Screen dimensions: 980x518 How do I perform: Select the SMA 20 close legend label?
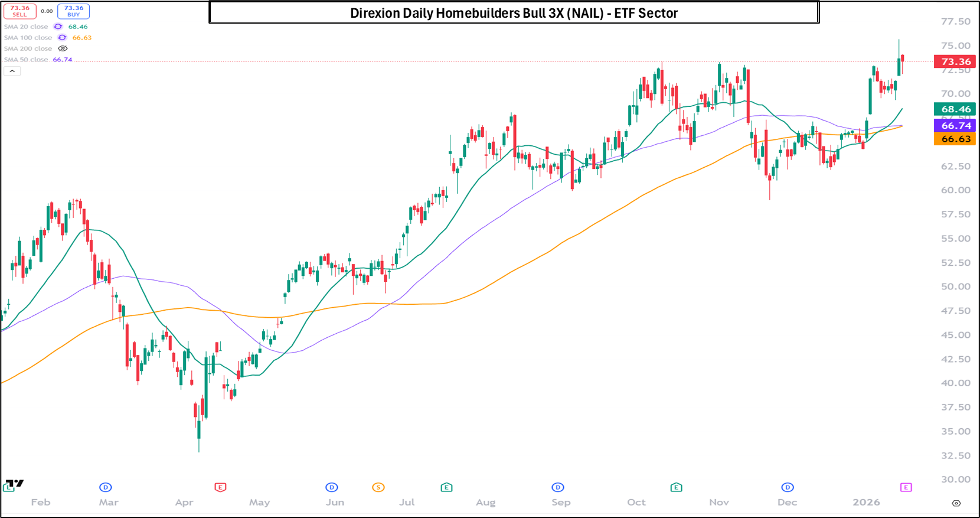(26, 27)
